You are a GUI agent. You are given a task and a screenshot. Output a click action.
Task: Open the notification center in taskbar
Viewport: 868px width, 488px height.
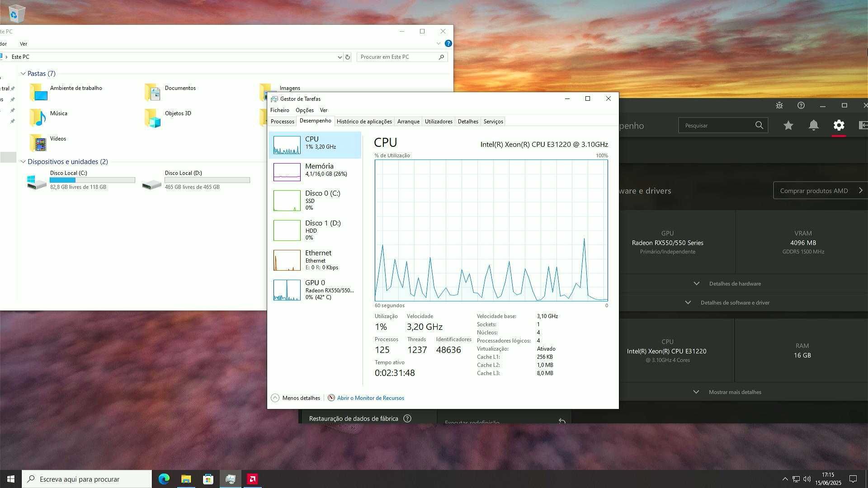(853, 479)
